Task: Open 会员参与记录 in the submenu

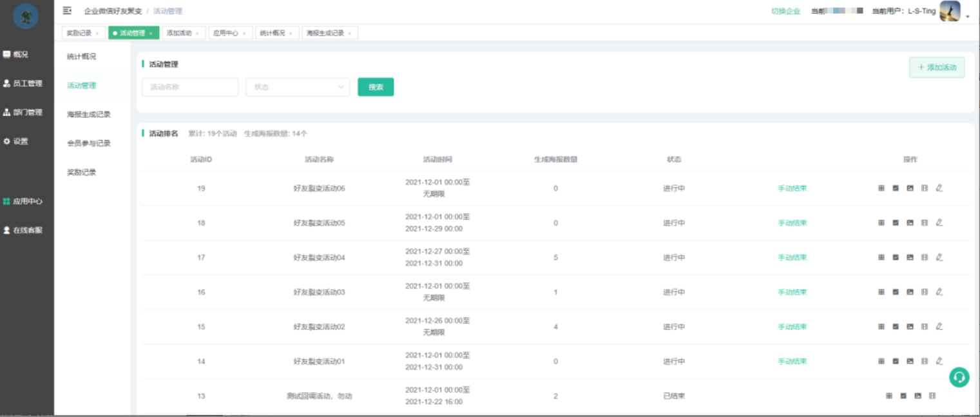Action: (89, 143)
